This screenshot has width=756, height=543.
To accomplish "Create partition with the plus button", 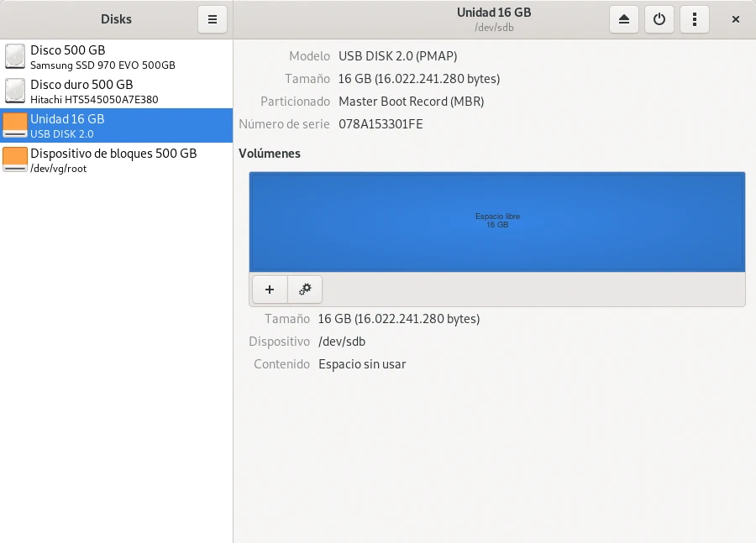I will coord(270,289).
